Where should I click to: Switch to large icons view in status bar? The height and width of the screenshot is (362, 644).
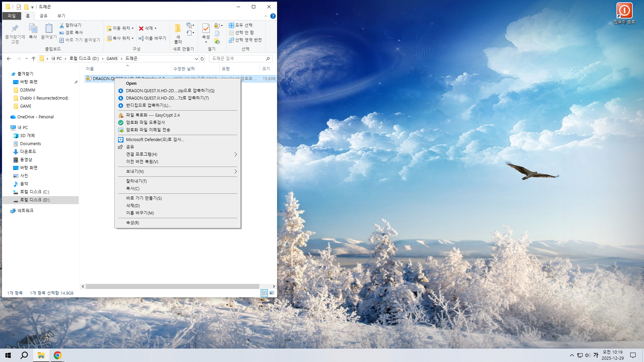(x=272, y=293)
